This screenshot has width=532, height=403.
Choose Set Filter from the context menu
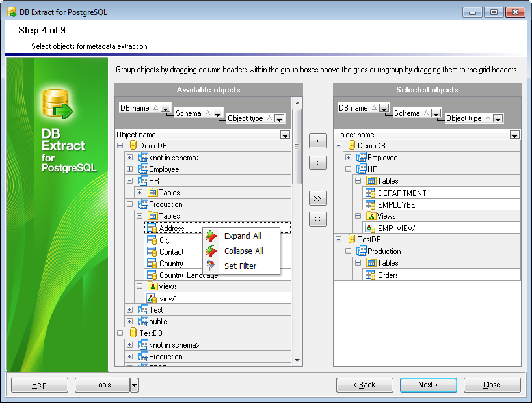click(242, 266)
